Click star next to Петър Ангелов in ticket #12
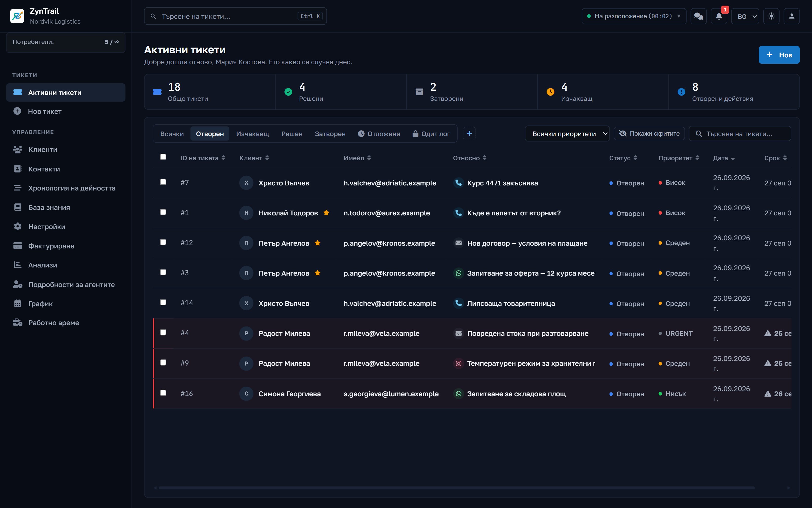 coord(317,243)
